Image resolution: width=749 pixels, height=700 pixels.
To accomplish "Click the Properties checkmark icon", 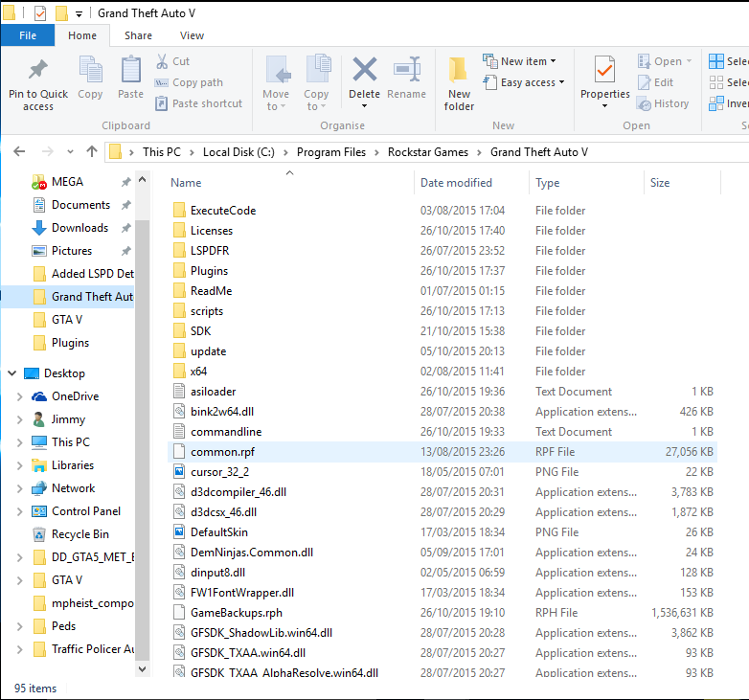I will [604, 70].
